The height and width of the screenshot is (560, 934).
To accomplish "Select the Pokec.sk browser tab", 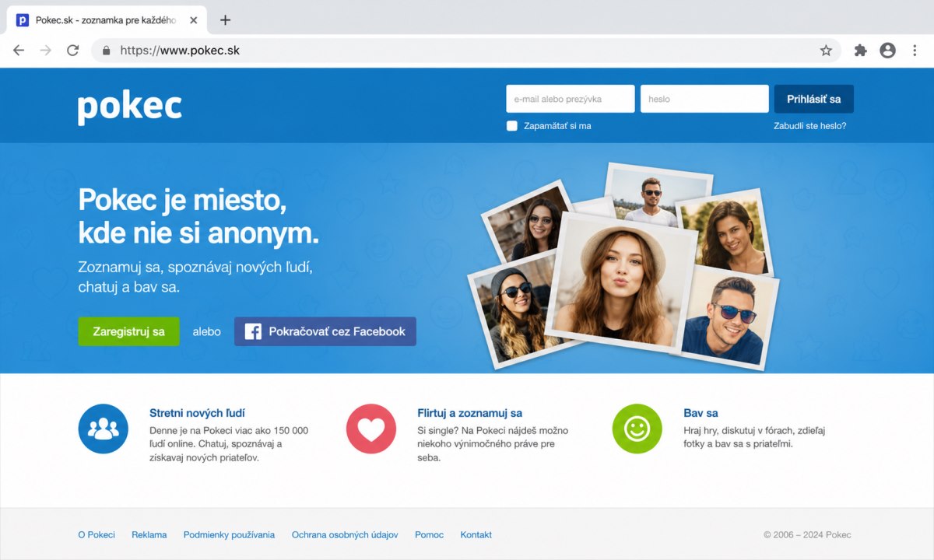I will tap(107, 20).
